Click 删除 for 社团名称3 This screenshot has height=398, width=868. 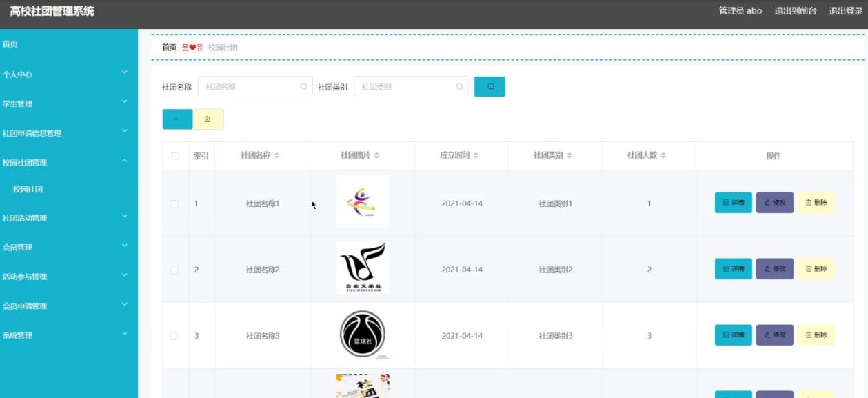click(x=816, y=335)
